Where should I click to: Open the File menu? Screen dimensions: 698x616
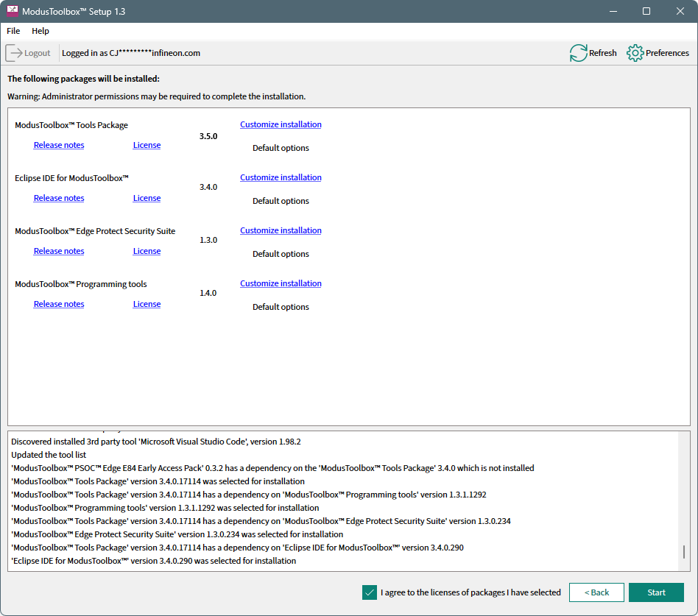click(x=13, y=31)
